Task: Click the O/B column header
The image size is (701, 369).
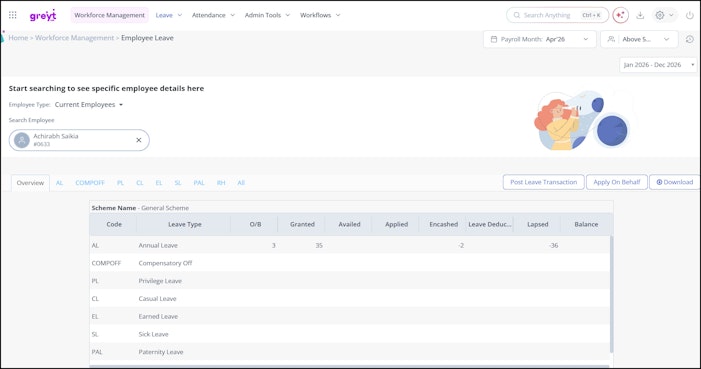Action: [255, 225]
